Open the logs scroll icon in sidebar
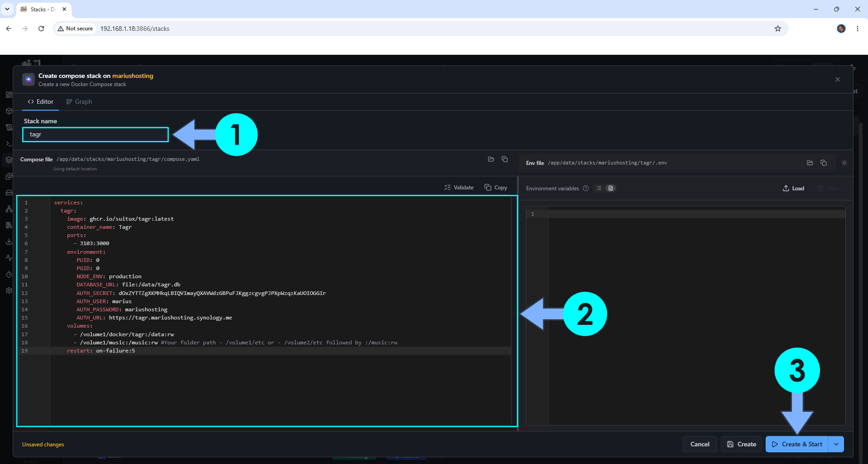 pyautogui.click(x=9, y=127)
